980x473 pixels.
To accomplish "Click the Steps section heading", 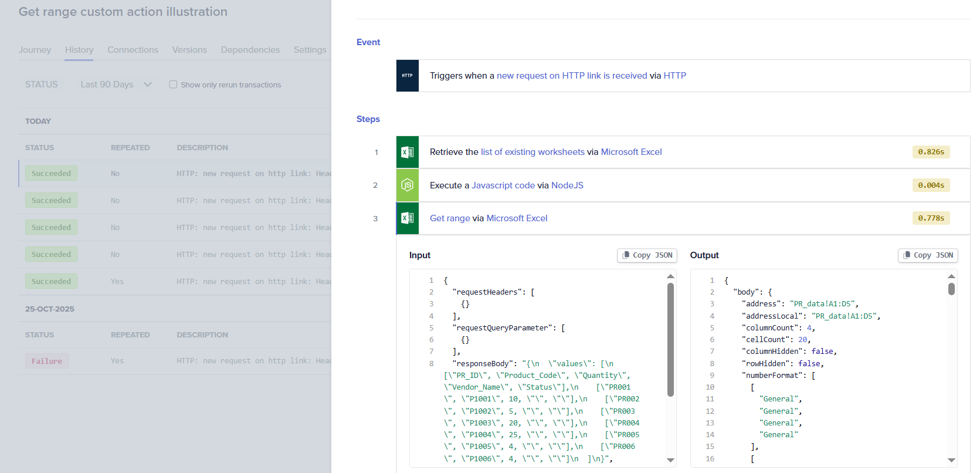I will [368, 119].
